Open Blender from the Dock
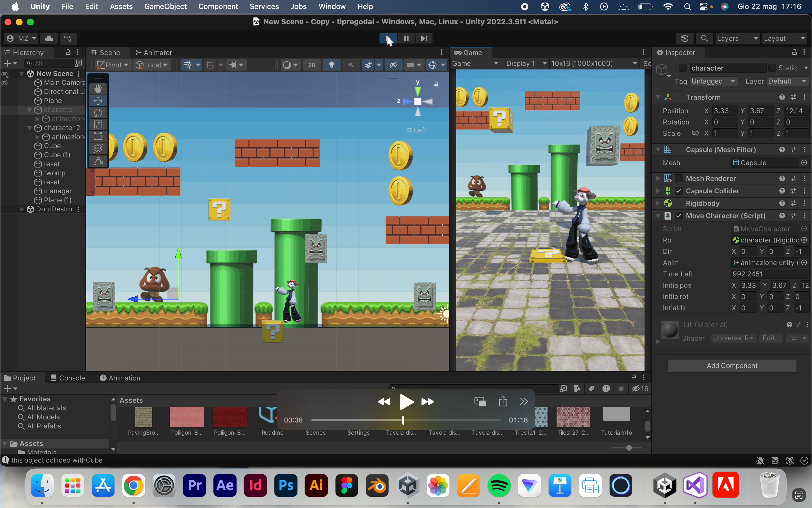This screenshot has width=812, height=508. (x=377, y=485)
